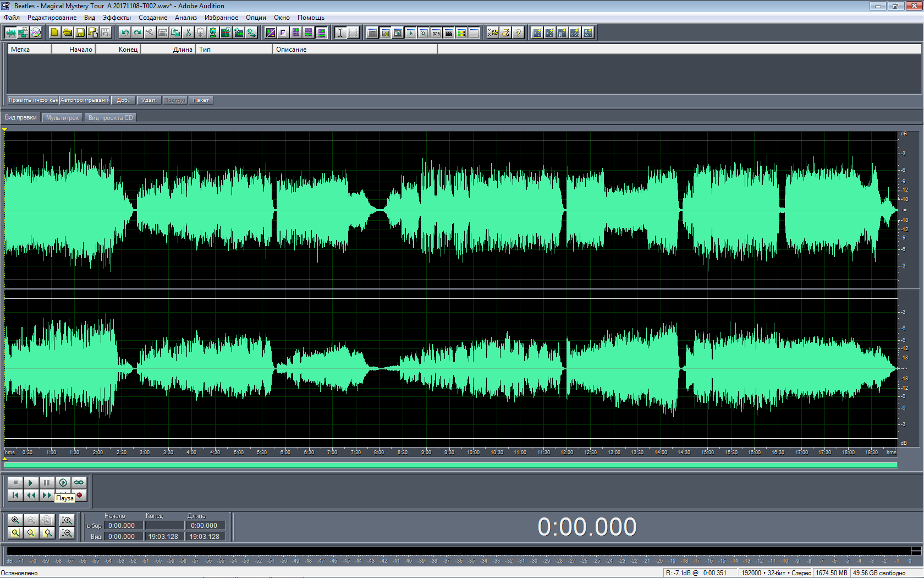Select Вид правки tab
This screenshot has width=924, height=578.
click(x=21, y=117)
